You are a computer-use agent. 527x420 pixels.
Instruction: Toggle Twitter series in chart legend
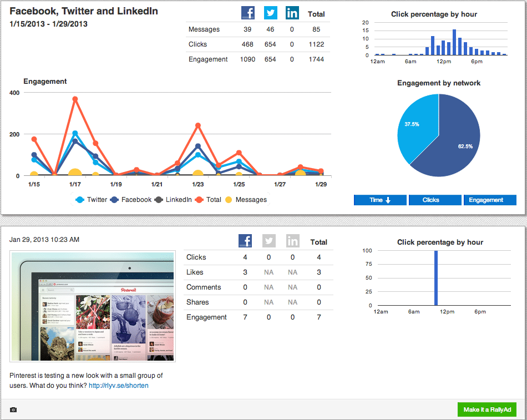pyautogui.click(x=91, y=200)
